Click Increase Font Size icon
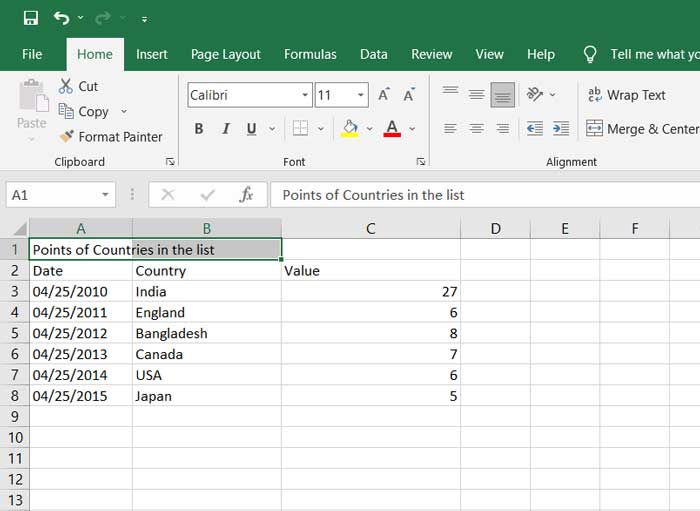700x511 pixels. pos(383,95)
